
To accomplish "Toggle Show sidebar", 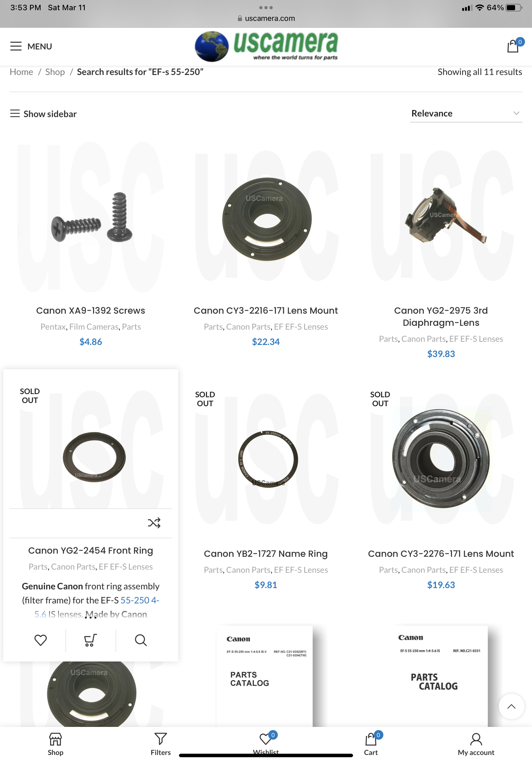I will click(x=43, y=114).
